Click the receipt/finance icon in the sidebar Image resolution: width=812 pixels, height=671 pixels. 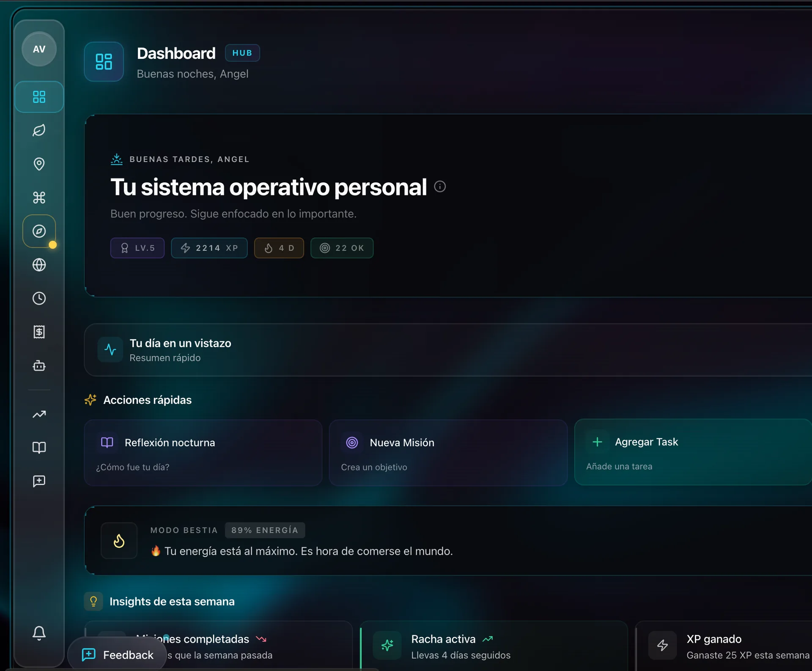(x=39, y=332)
